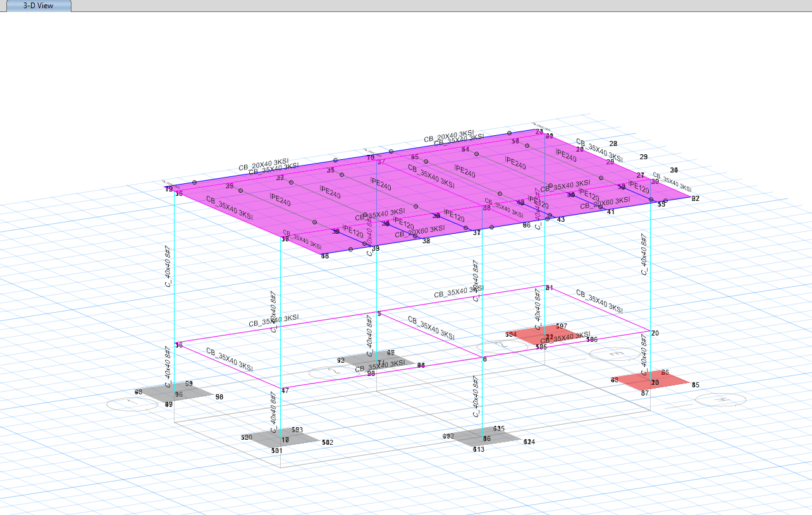The image size is (812, 515).
Task: Click joint label 613
Action: point(479,449)
